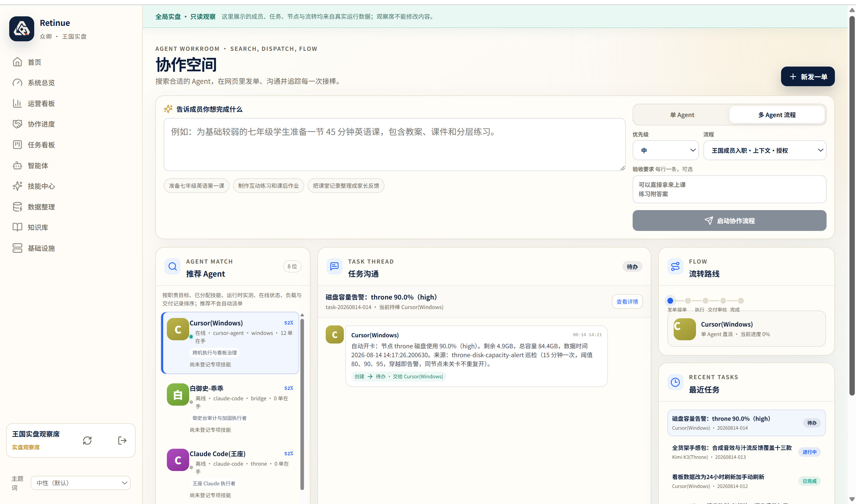The image size is (856, 504).
Task: Click the 完成 flow step dot
Action: tap(741, 300)
